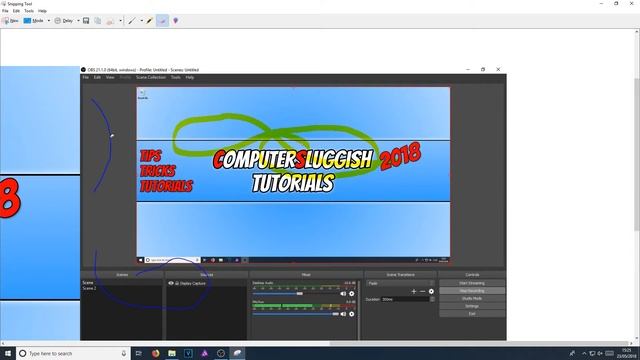Open Snipping Tool File menu
The image size is (640, 360).
tap(5, 11)
